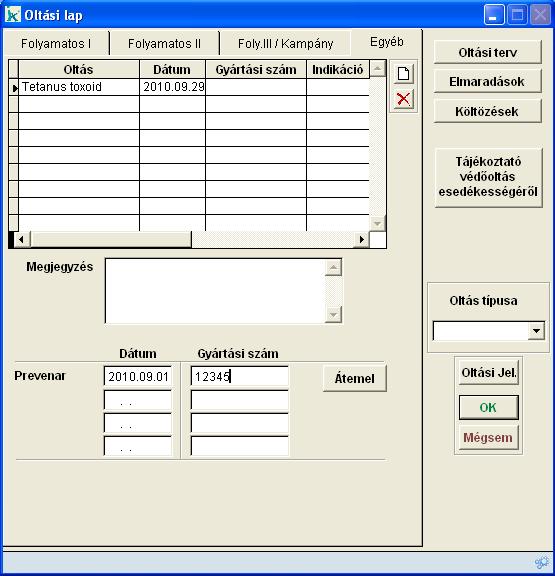Screen dimensions: 555x576
Task: Delete vaccination row with red X icon
Action: 403,99
